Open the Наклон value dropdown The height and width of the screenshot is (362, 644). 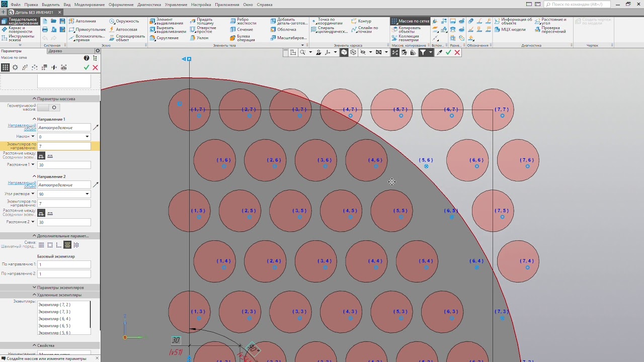coord(87,137)
